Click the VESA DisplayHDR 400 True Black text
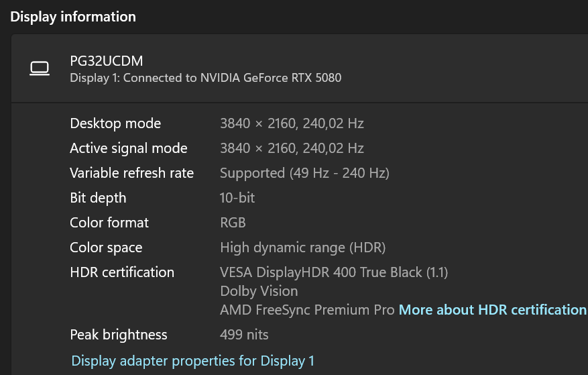Image resolution: width=588 pixels, height=375 pixels. (334, 272)
